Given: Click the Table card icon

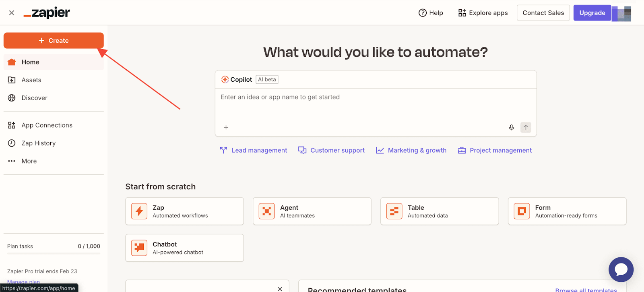Looking at the screenshot, I should click(x=394, y=211).
